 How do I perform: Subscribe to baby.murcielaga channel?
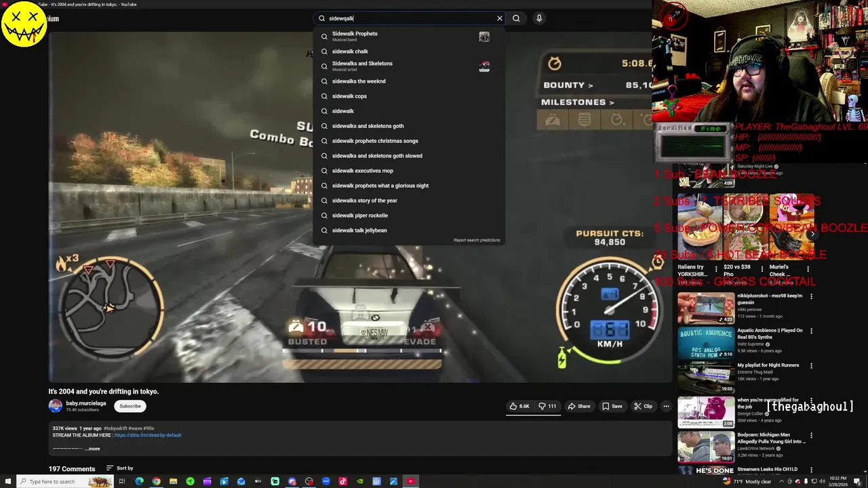(130, 406)
